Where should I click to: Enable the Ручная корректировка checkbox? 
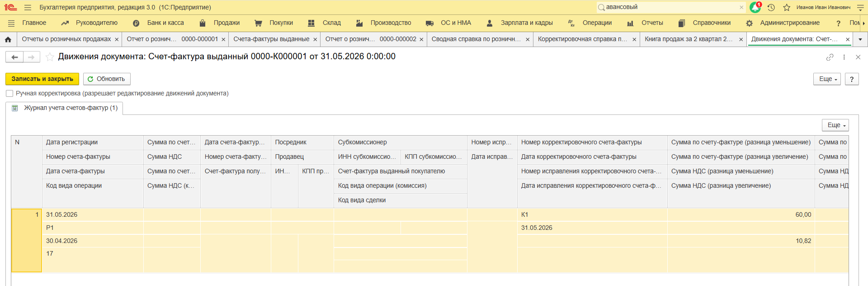click(9, 93)
